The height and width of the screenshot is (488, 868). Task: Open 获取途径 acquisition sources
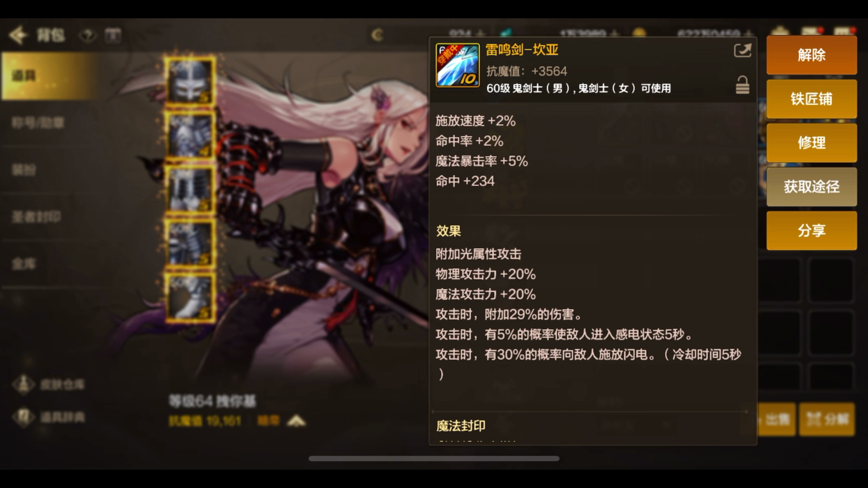coord(811,187)
